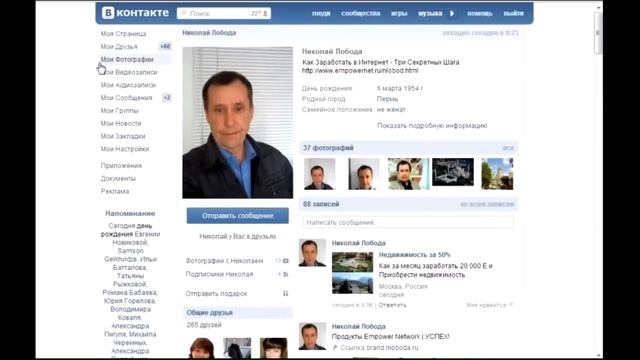The image size is (640, 360).
Task: Open музыка in the top menu
Action: (x=430, y=13)
